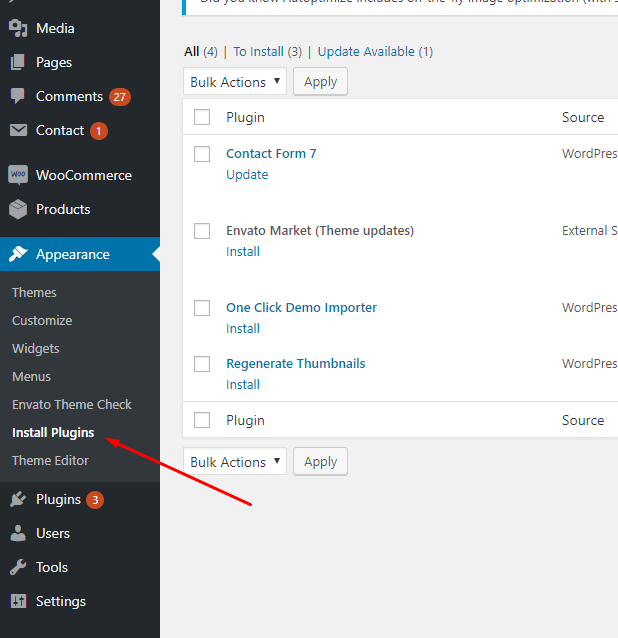The height and width of the screenshot is (638, 618).
Task: Click Install under Regenerate Thumbnails
Action: coord(243,385)
